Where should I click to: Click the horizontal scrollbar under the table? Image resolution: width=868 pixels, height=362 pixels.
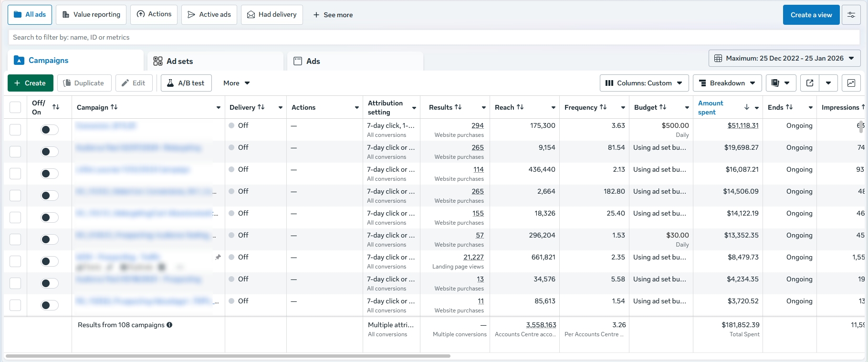[x=228, y=356]
